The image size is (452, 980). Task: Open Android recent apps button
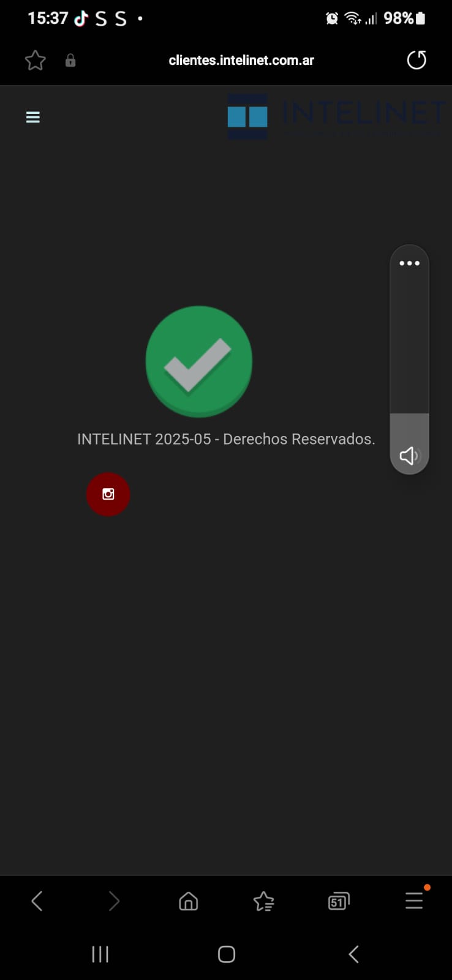click(x=100, y=954)
